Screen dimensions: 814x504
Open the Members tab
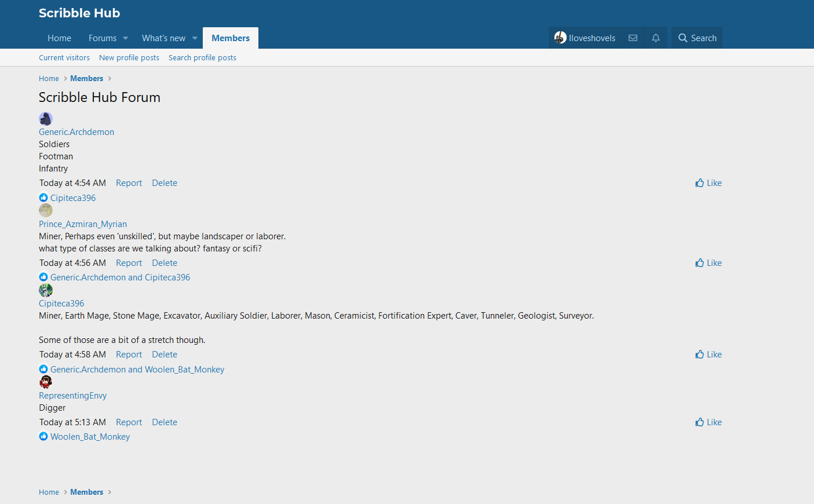(231, 38)
